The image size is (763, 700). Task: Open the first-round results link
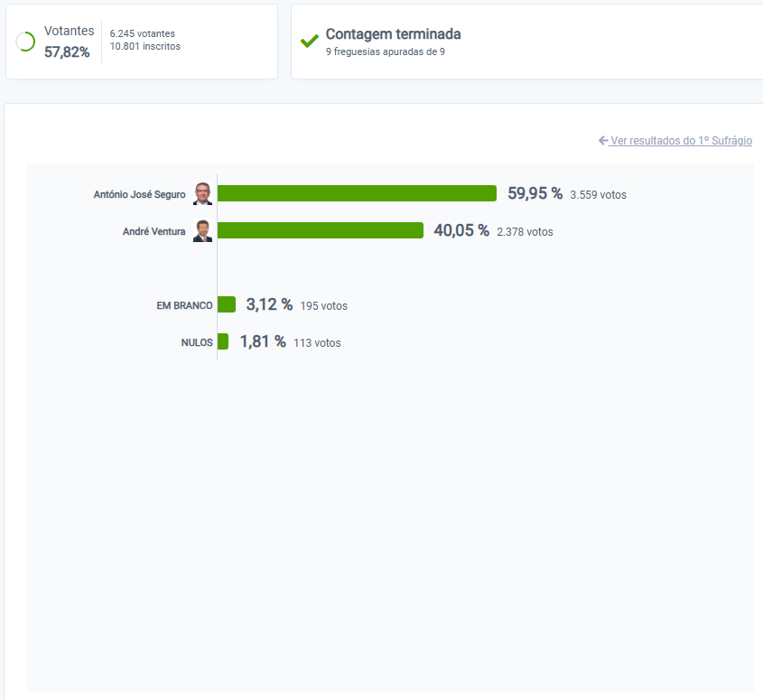[x=681, y=141]
